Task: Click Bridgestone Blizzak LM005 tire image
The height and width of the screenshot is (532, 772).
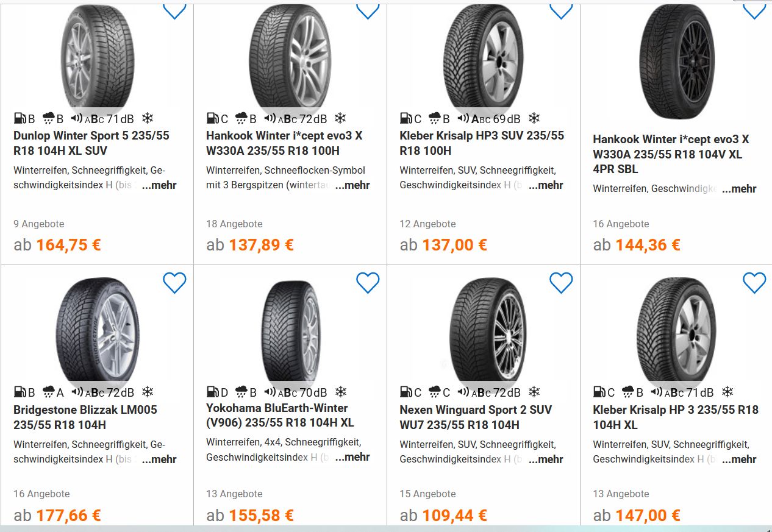Action: [x=98, y=330]
